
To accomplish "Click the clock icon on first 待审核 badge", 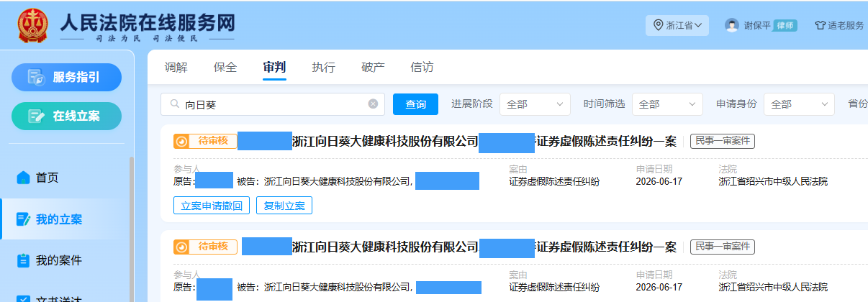I will (183, 141).
